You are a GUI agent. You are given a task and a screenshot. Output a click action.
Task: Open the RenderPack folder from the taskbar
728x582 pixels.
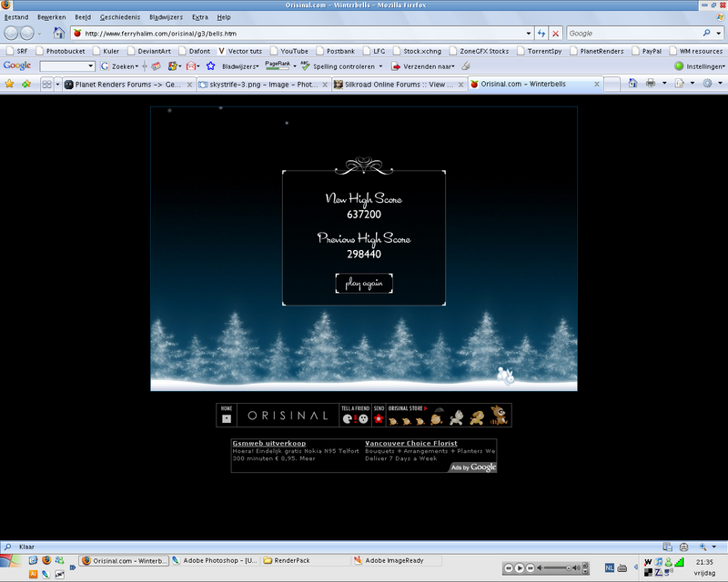point(306,560)
